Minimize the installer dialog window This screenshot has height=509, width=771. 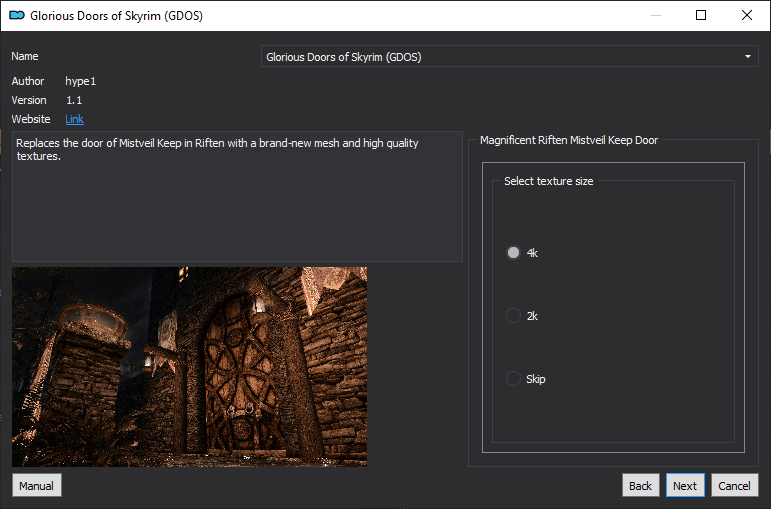pos(655,15)
